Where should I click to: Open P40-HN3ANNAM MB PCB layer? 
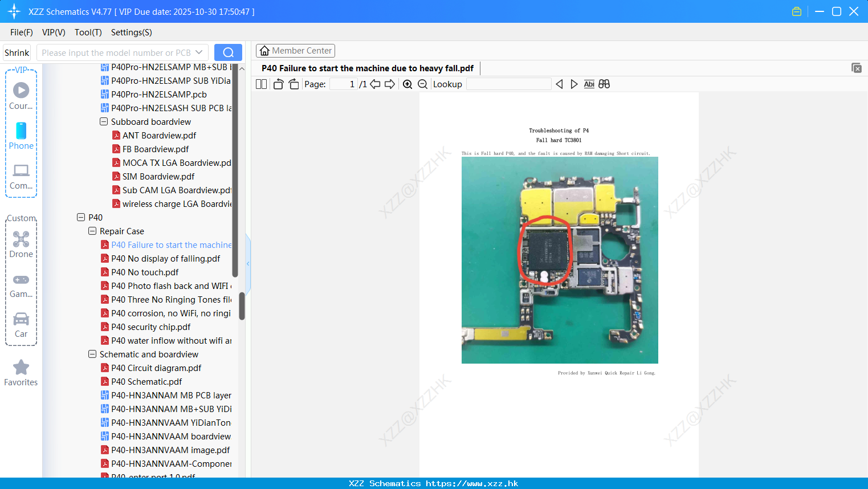coord(166,395)
